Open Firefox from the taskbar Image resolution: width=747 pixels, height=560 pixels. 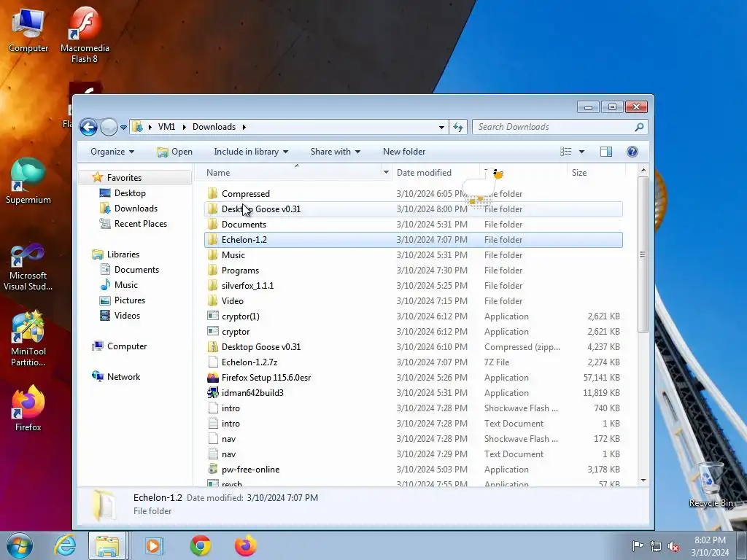245,545
